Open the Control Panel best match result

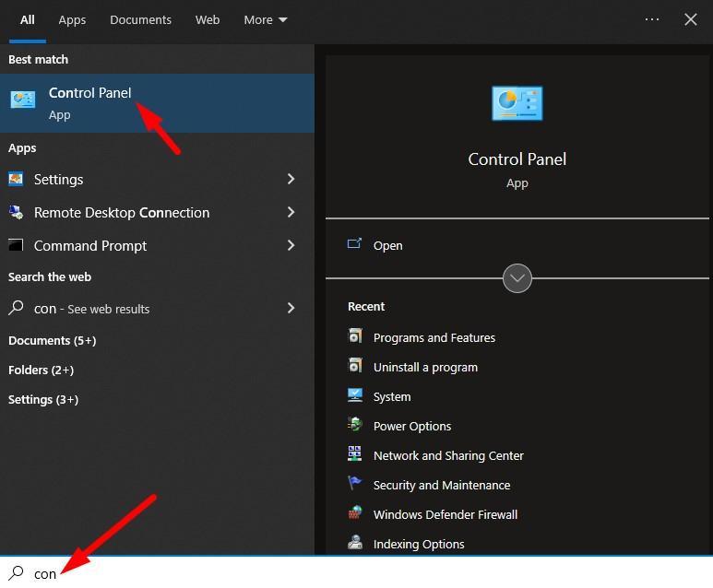[157, 103]
